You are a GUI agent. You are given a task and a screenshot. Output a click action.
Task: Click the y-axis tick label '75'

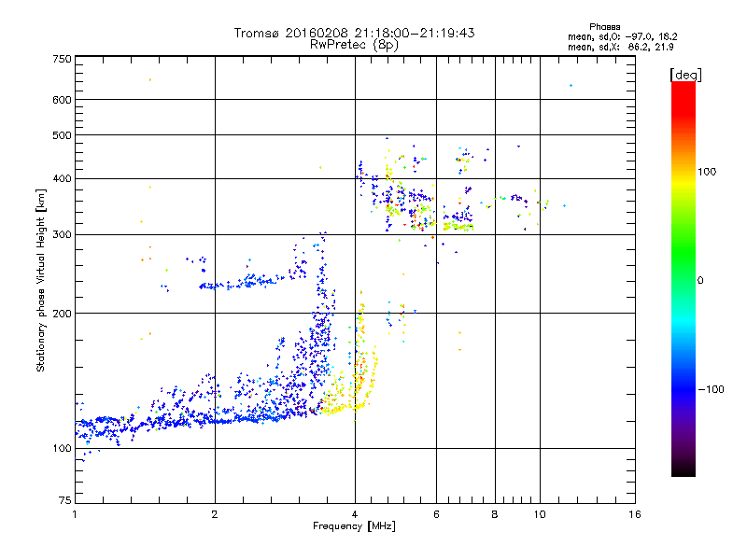pos(65,500)
